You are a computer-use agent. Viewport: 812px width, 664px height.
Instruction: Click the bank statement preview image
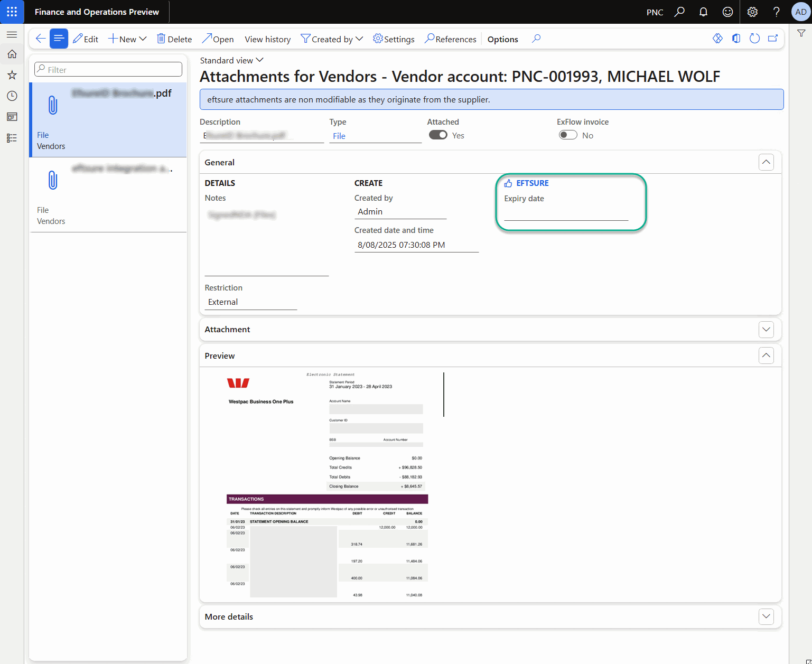click(327, 484)
